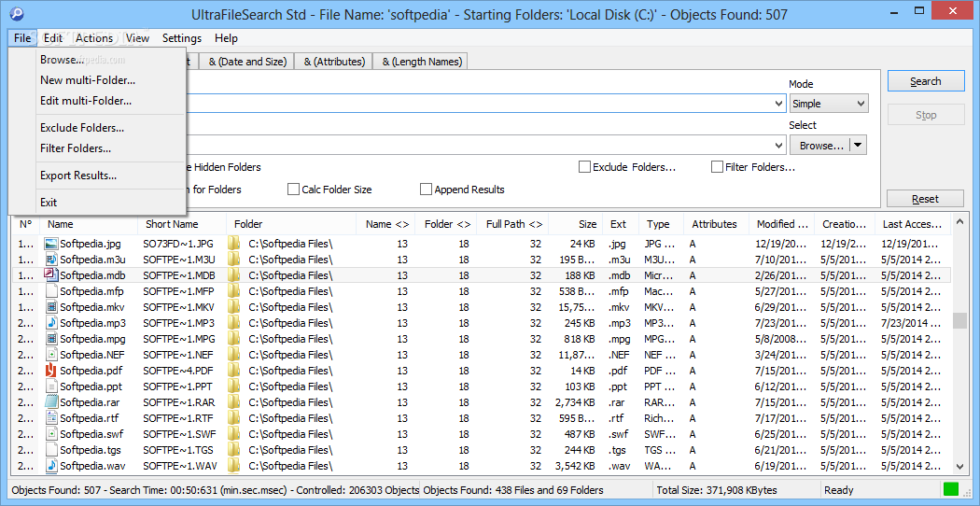
Task: Click the Softpedia.mfp file icon
Action: (51, 291)
